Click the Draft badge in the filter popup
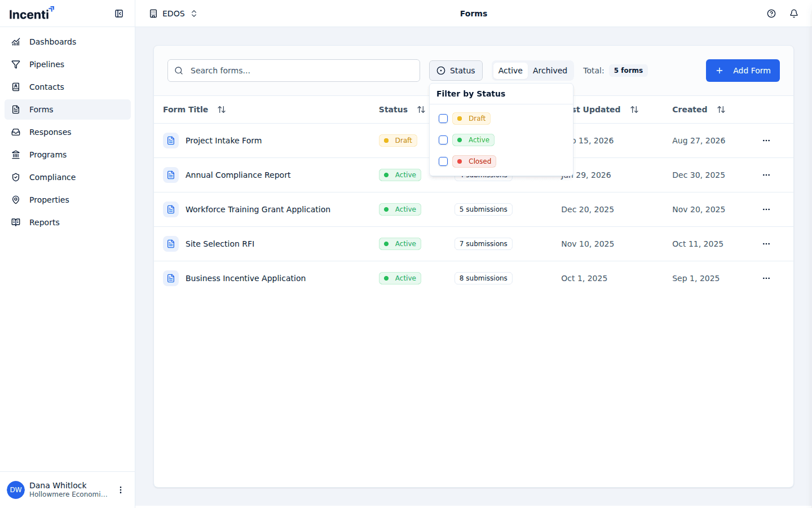 (x=471, y=119)
